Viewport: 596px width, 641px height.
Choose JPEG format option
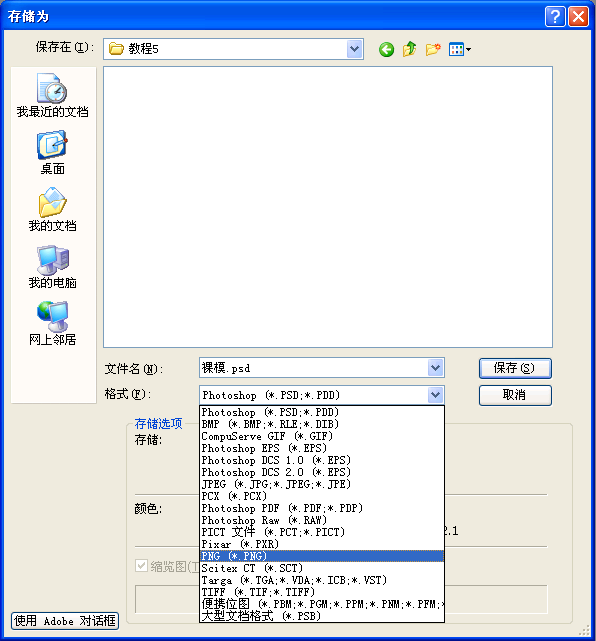(322, 484)
